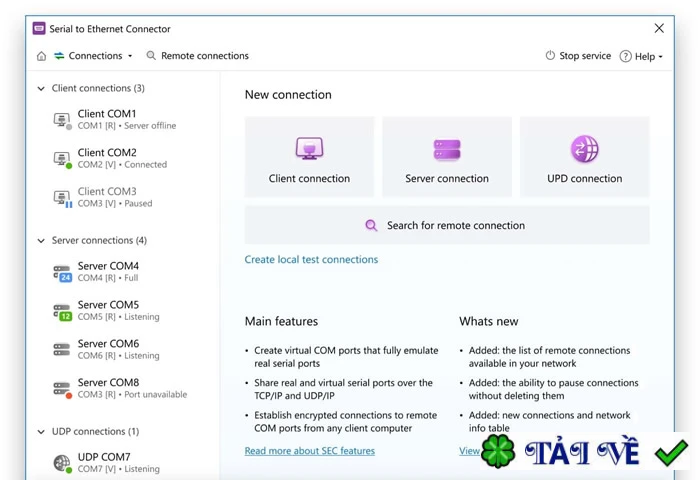Viewport: 700px width, 480px height.
Task: Click the 'Server connections (4)' group label
Action: pyautogui.click(x=99, y=241)
